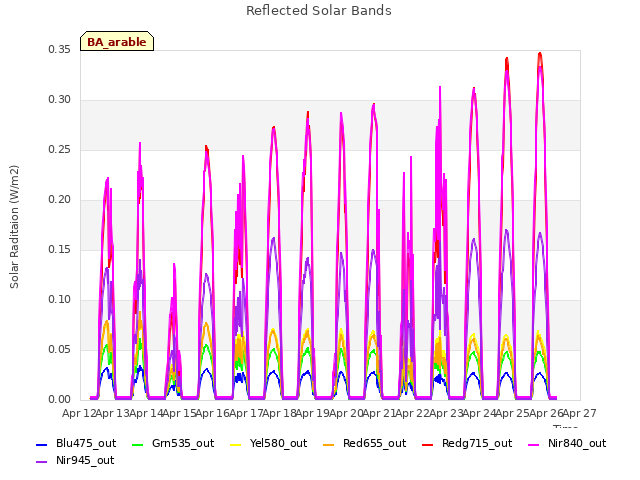640x480 pixels.
Task: Click the Apr 27 x-axis tick label
Action: 579,413
